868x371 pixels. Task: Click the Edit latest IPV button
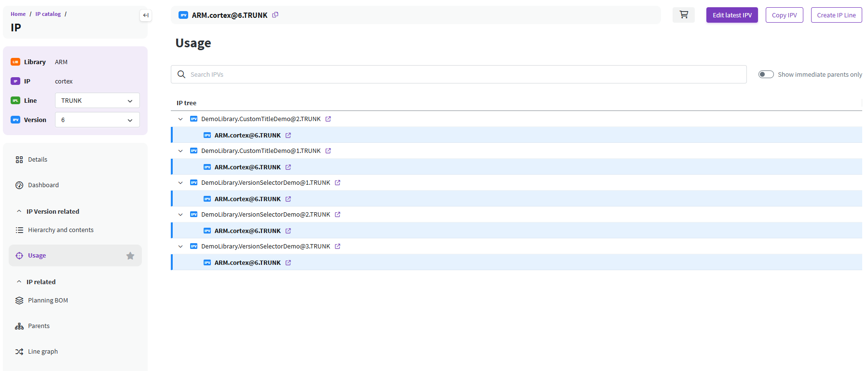pyautogui.click(x=732, y=15)
